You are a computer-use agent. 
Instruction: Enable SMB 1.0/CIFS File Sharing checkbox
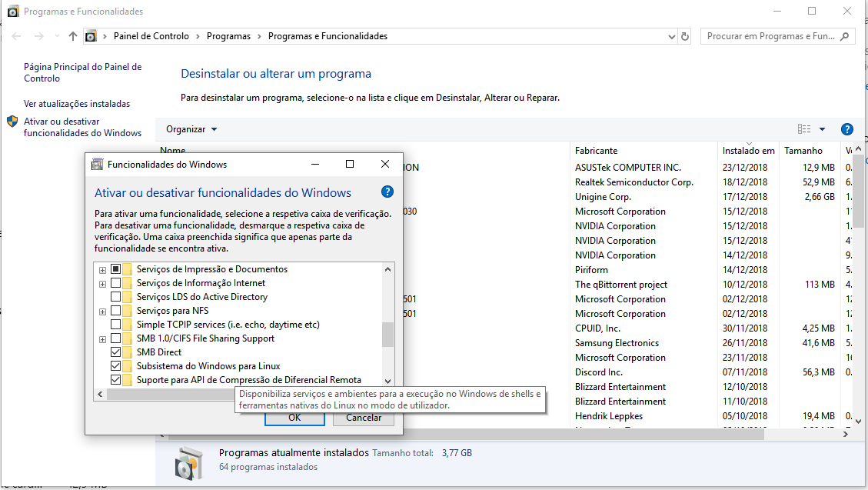tap(115, 338)
